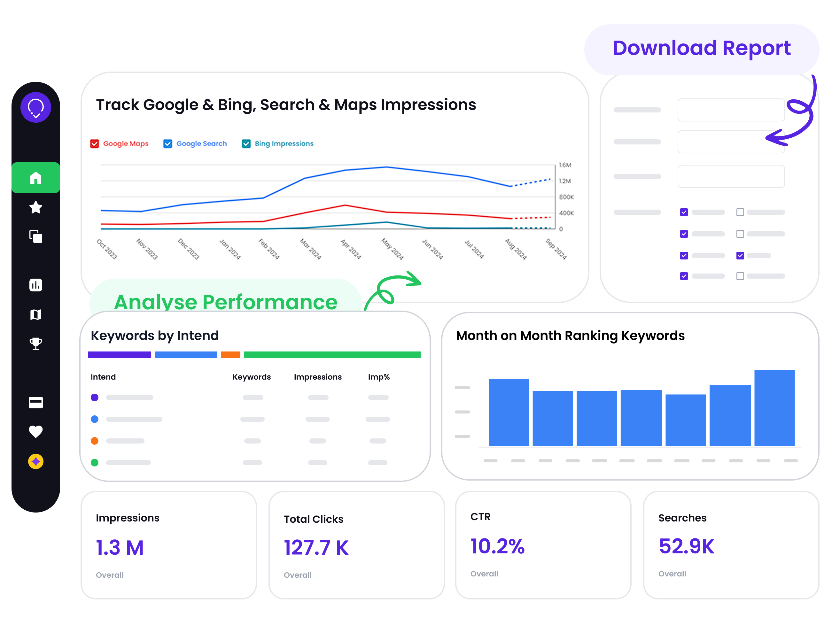
Task: Uncheck first checked box in report options left column
Action: coord(684,212)
